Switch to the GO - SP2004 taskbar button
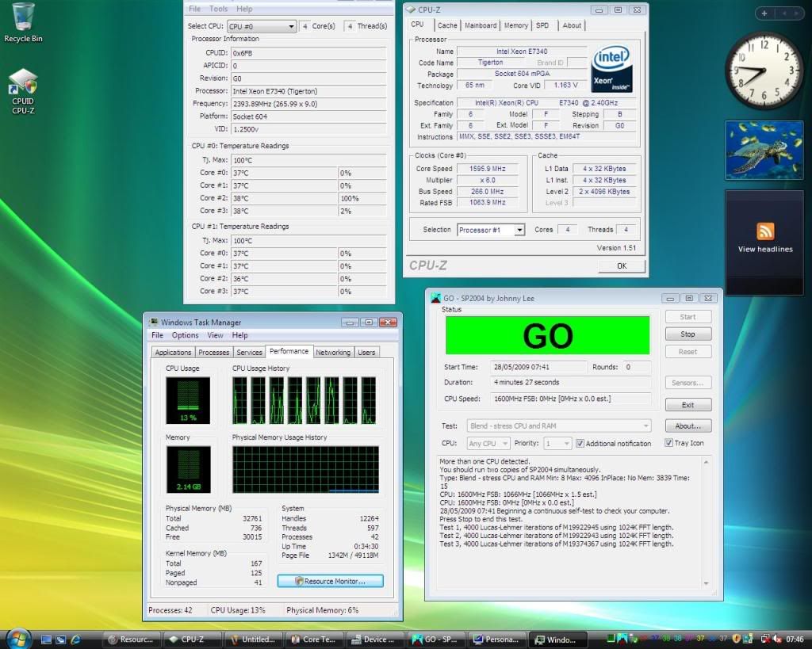 tap(436, 639)
